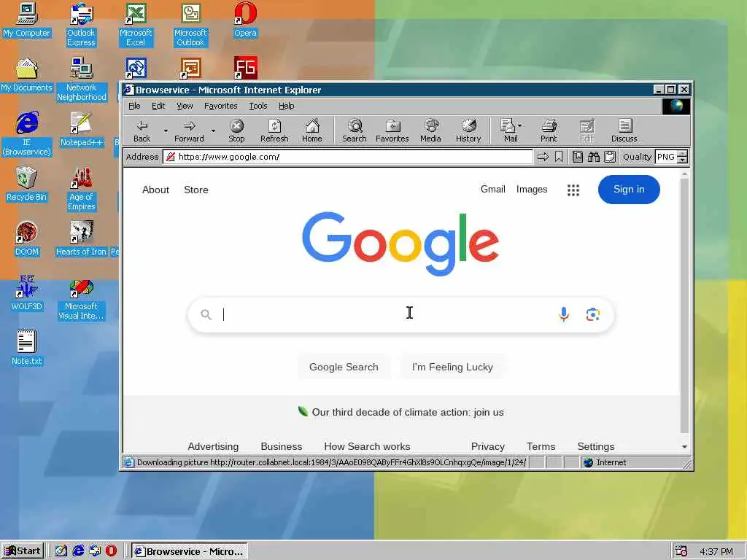Viewport: 747px width, 560px height.
Task: Select the Outlook Express desktop icon
Action: [81, 24]
